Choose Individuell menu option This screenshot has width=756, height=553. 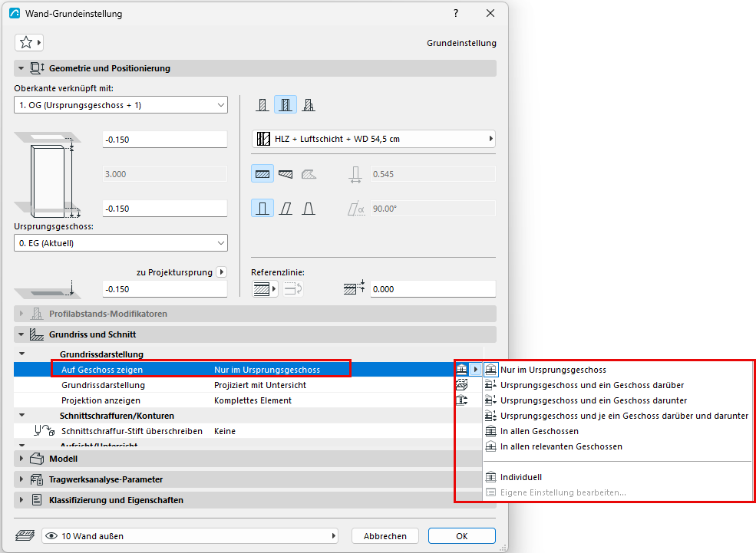pos(619,477)
